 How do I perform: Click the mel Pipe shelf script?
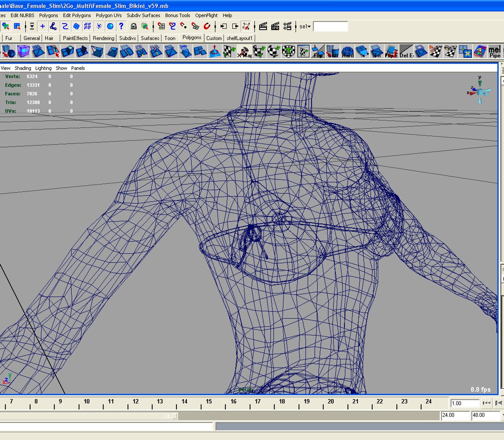click(x=495, y=52)
